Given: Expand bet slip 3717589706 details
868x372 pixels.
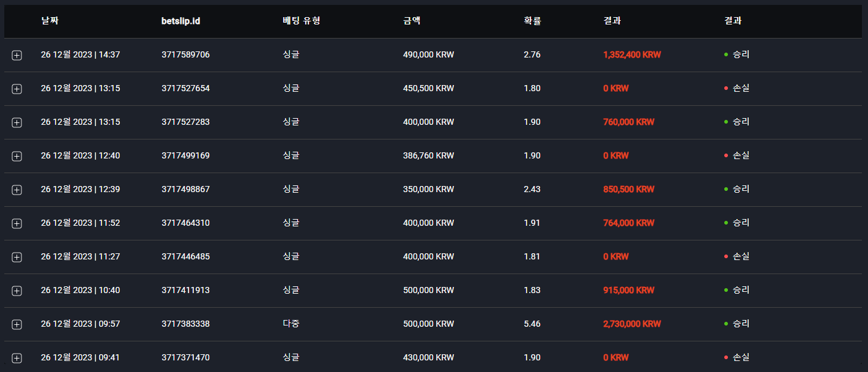Looking at the screenshot, I should coord(17,55).
